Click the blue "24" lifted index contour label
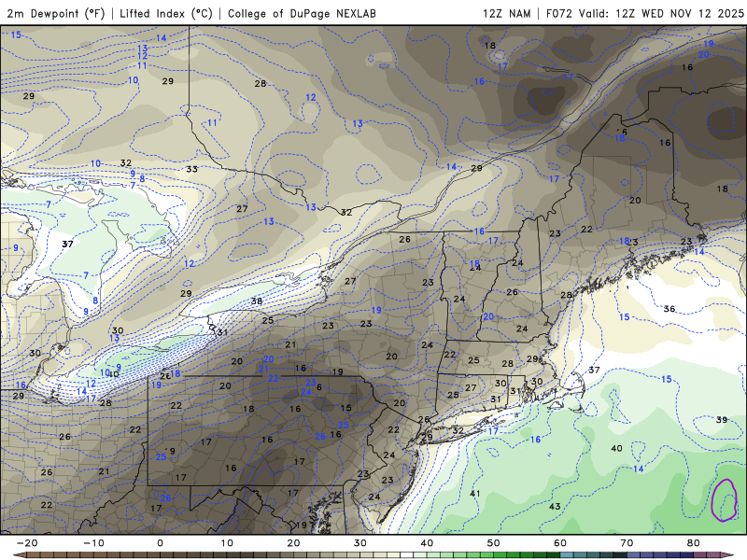The height and width of the screenshot is (560, 747). click(x=306, y=392)
